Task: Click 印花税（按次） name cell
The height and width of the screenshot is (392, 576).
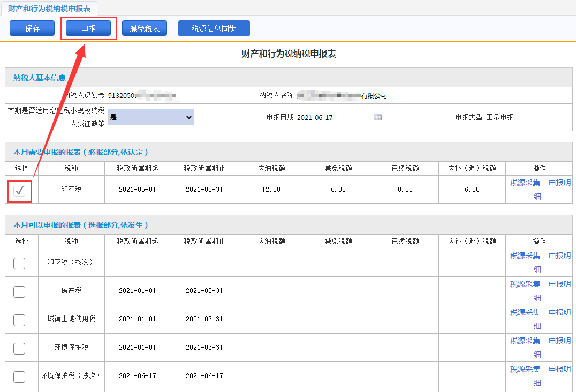Action: tap(71, 262)
